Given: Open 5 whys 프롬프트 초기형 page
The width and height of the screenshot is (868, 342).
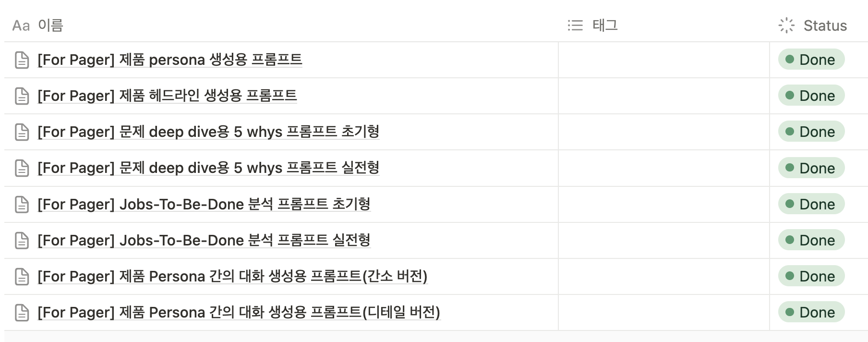Looking at the screenshot, I should pos(208,132).
